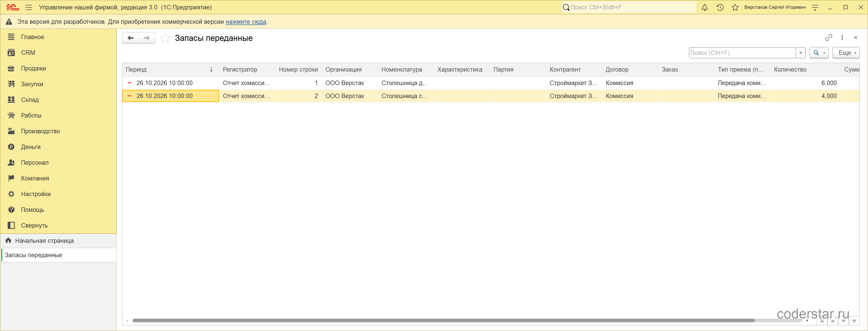The height and width of the screenshot is (331, 868).
Task: Click the Продажи basket icon
Action: point(11,68)
